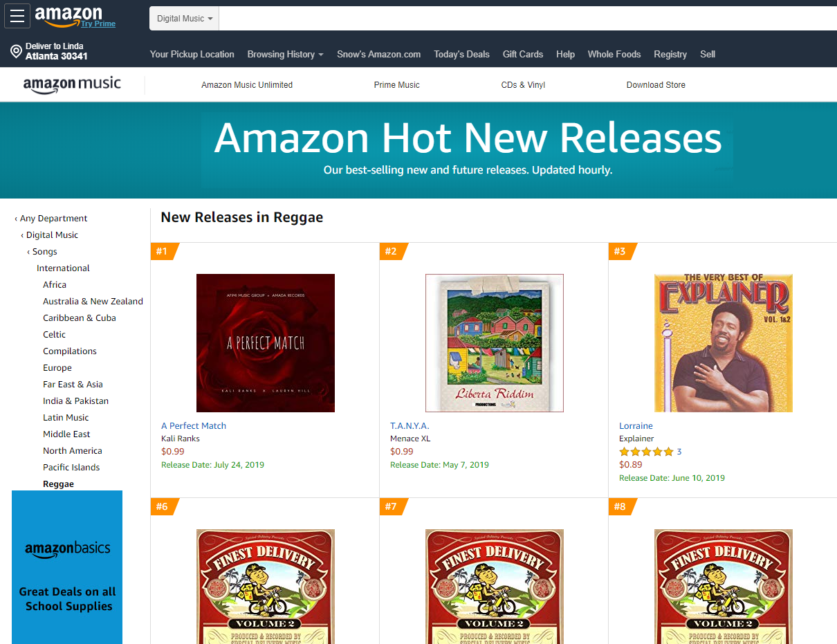The height and width of the screenshot is (644, 837).
Task: Open the CDs & Vinyl tab
Action: point(523,85)
